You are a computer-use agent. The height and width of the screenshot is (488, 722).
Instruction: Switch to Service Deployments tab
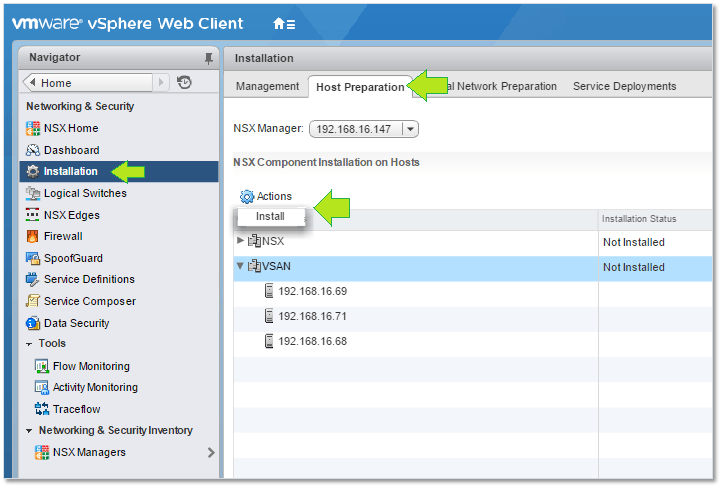(624, 87)
